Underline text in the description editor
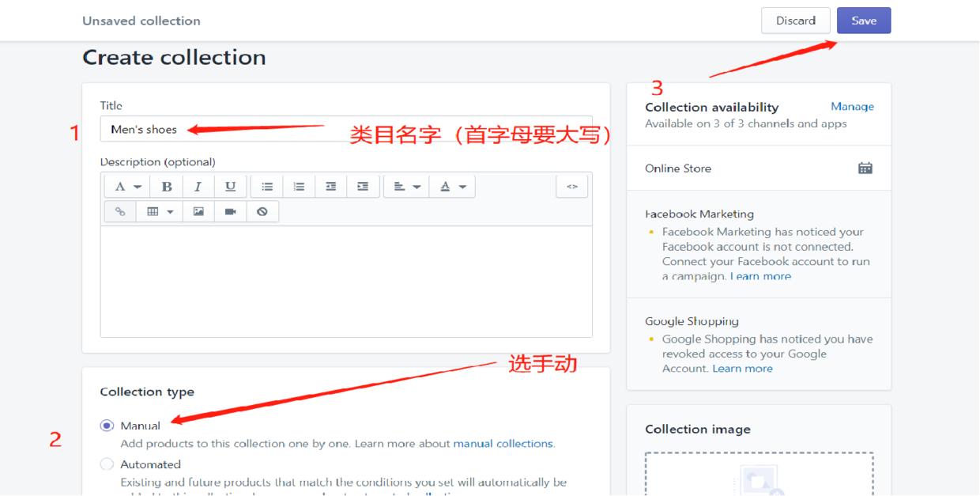The height and width of the screenshot is (496, 980). click(231, 187)
